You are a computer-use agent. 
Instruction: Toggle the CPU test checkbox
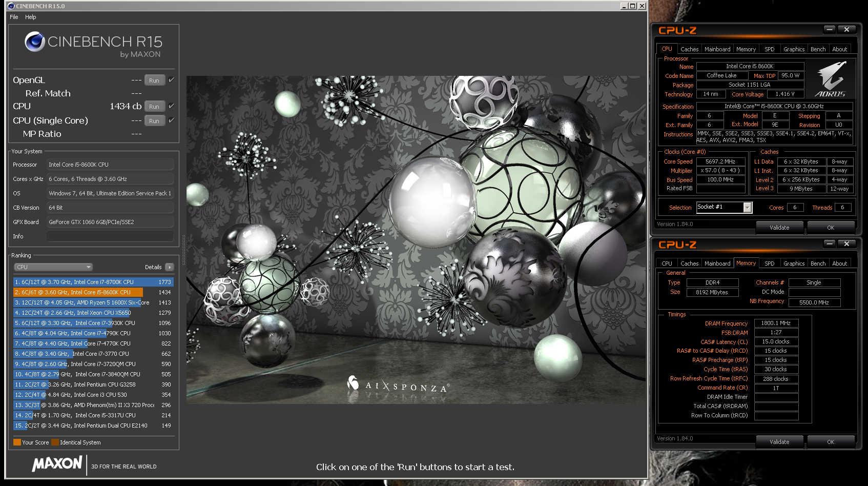click(171, 106)
